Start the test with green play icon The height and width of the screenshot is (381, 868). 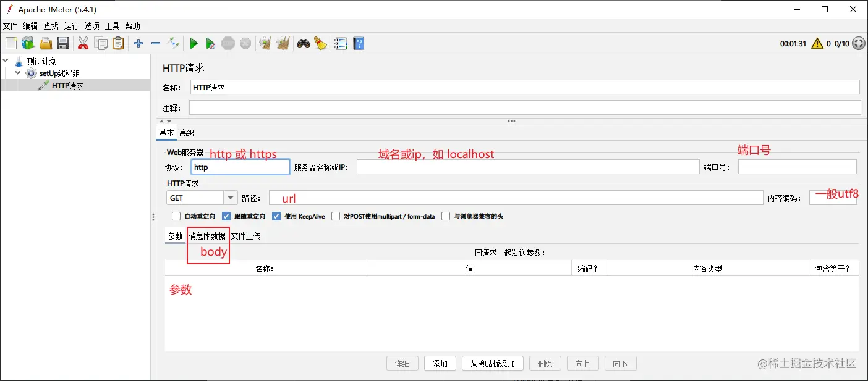(x=194, y=43)
